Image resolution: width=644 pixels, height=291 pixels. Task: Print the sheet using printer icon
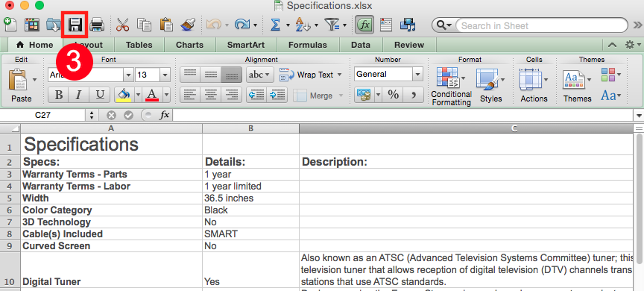97,25
